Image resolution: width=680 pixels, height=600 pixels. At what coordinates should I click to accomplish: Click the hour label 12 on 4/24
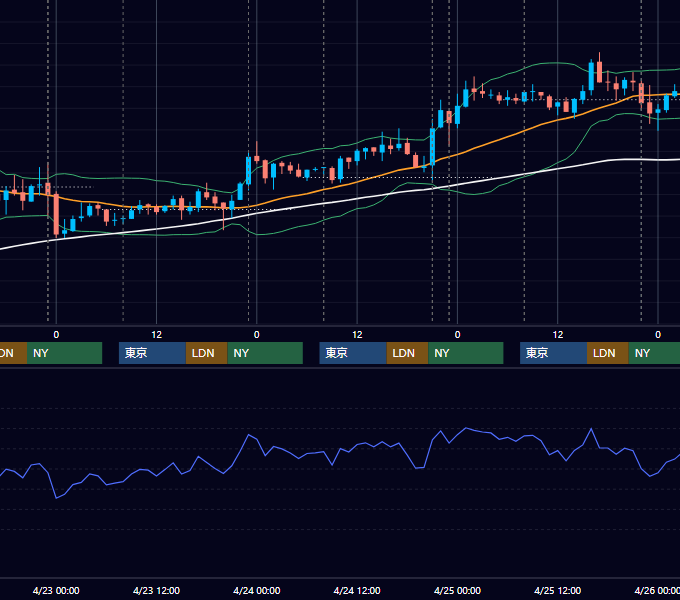[357, 335]
